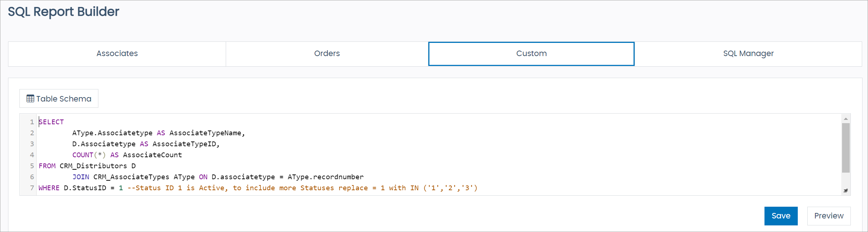The width and height of the screenshot is (868, 232).
Task: Click the 'SQL Report Builder' heading
Action: point(64,12)
